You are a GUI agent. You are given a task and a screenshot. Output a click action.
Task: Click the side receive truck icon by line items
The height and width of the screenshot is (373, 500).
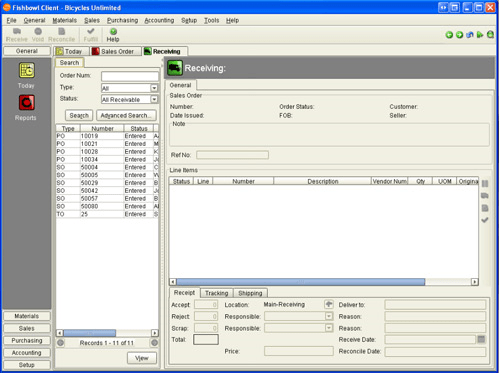pos(485,196)
